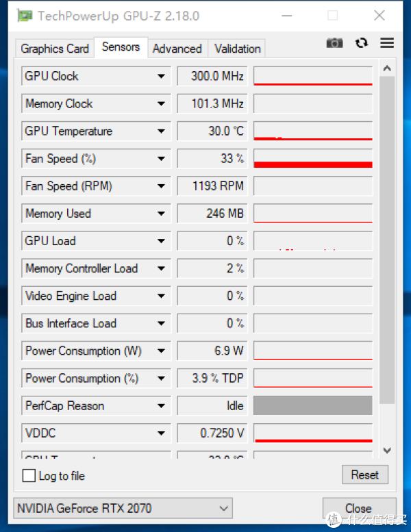The width and height of the screenshot is (411, 532).
Task: Switch to the Graphics Card tab
Action: pyautogui.click(x=55, y=49)
